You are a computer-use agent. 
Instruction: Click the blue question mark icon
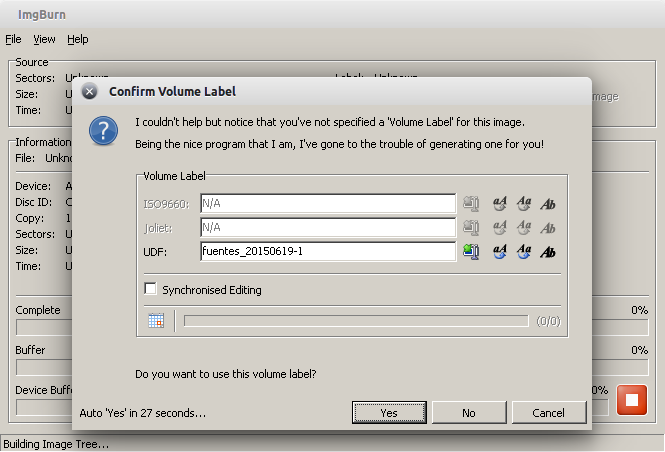103,131
